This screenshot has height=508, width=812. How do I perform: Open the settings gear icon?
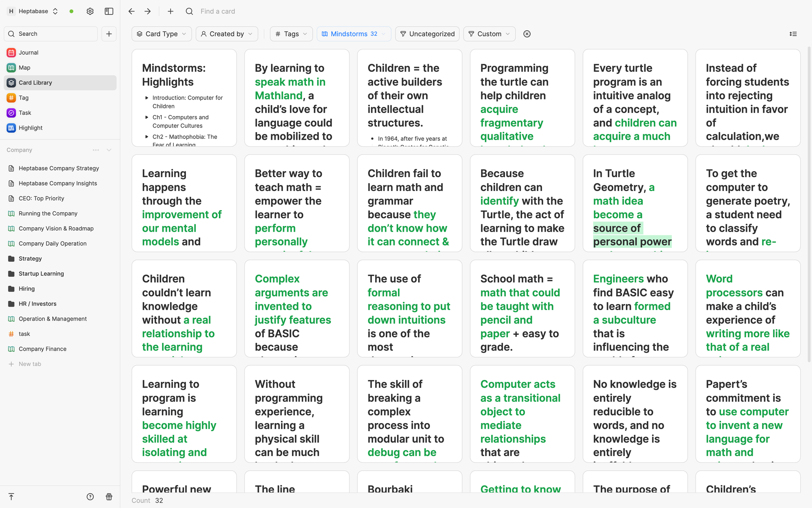click(x=90, y=11)
